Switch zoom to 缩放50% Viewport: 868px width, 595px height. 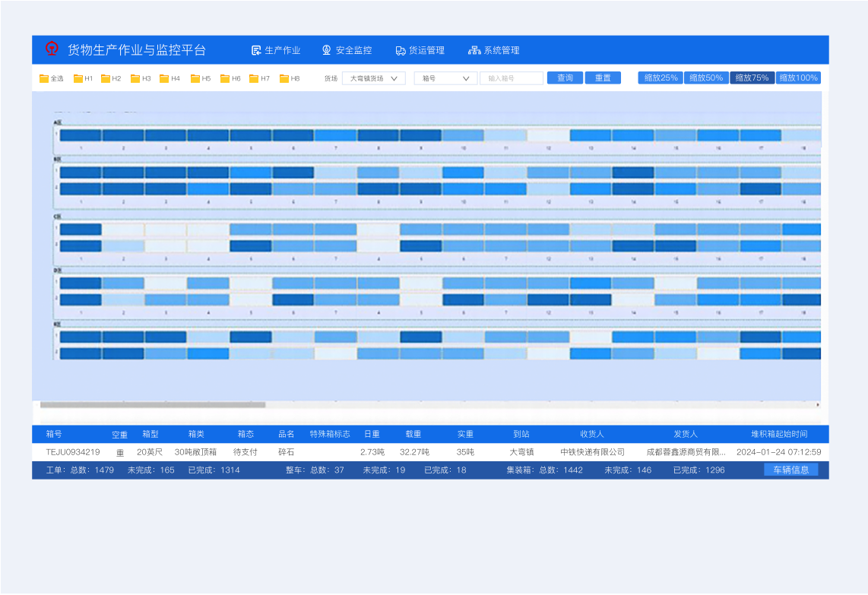click(706, 78)
